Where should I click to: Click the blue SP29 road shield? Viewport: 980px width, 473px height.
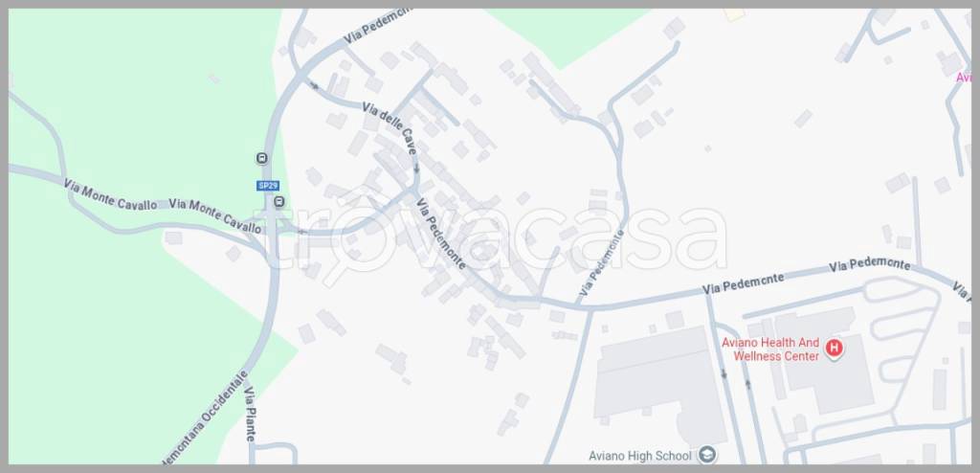pos(268,186)
